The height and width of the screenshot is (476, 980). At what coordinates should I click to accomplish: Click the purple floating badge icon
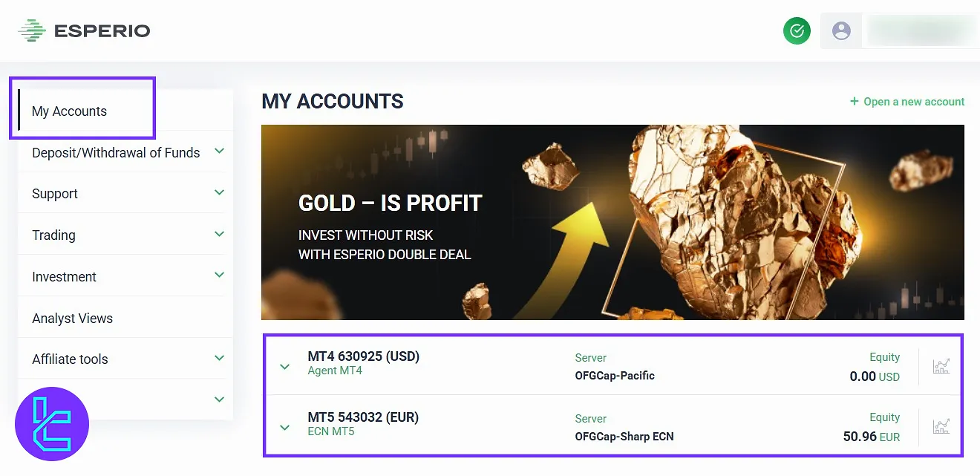[x=52, y=424]
